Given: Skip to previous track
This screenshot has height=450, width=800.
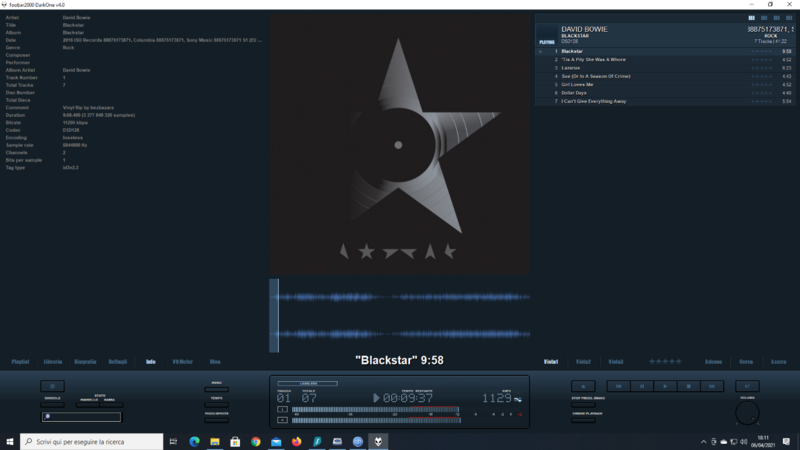Looking at the screenshot, I should coord(618,386).
